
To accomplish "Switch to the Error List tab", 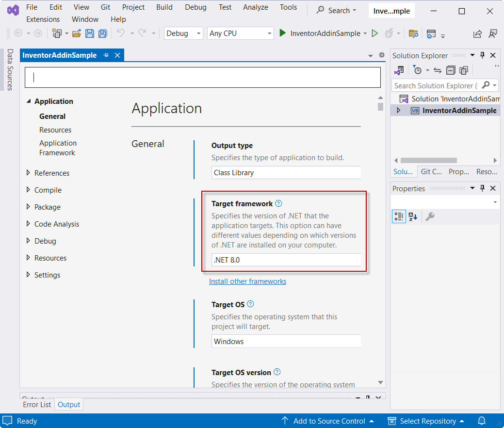I will tap(37, 405).
